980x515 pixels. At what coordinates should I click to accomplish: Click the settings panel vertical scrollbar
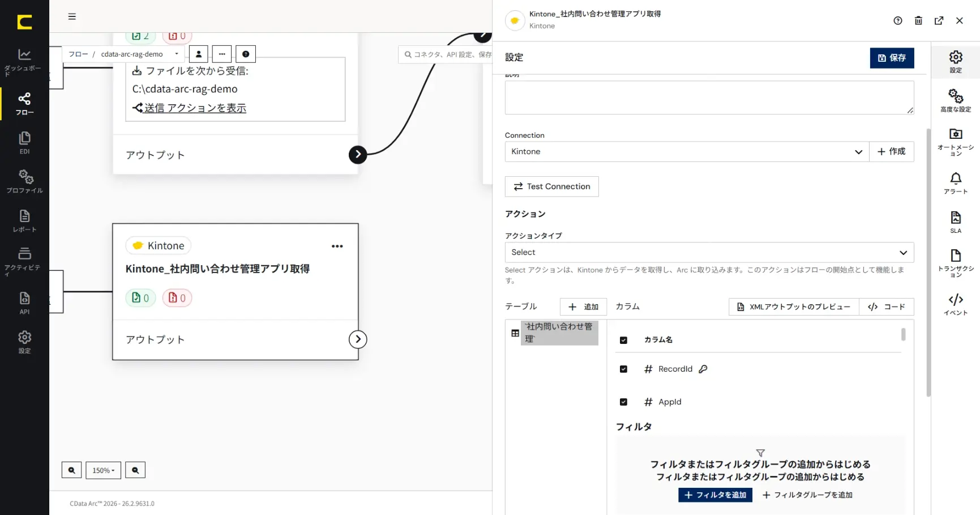(x=928, y=262)
